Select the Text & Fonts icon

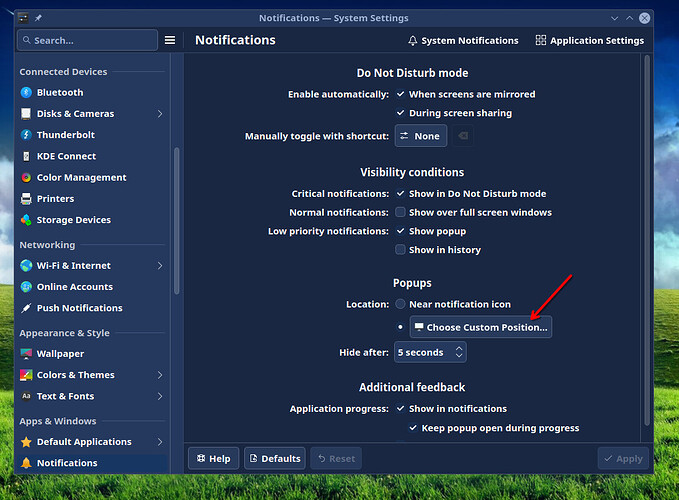pyautogui.click(x=26, y=396)
